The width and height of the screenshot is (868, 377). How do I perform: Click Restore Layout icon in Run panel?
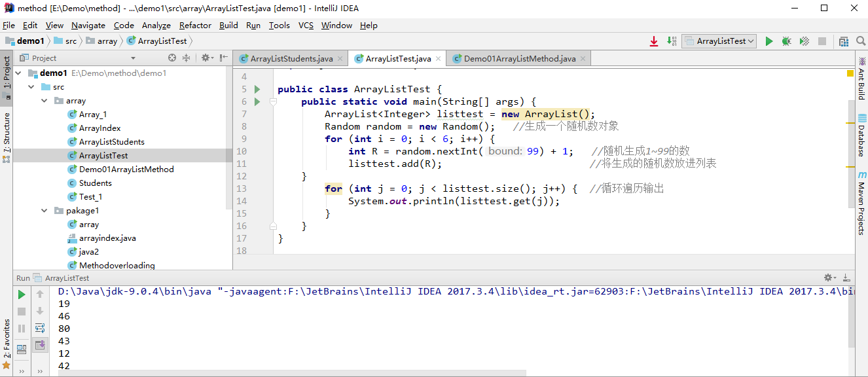(22, 348)
